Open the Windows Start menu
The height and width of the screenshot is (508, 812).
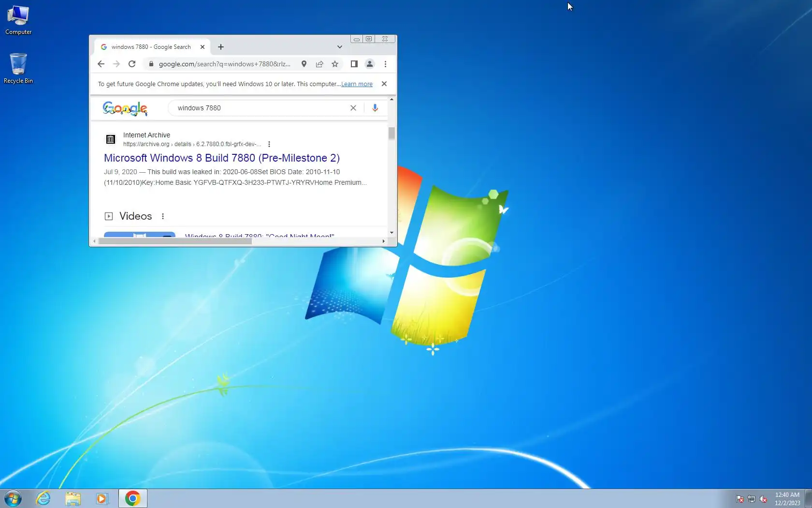13,498
